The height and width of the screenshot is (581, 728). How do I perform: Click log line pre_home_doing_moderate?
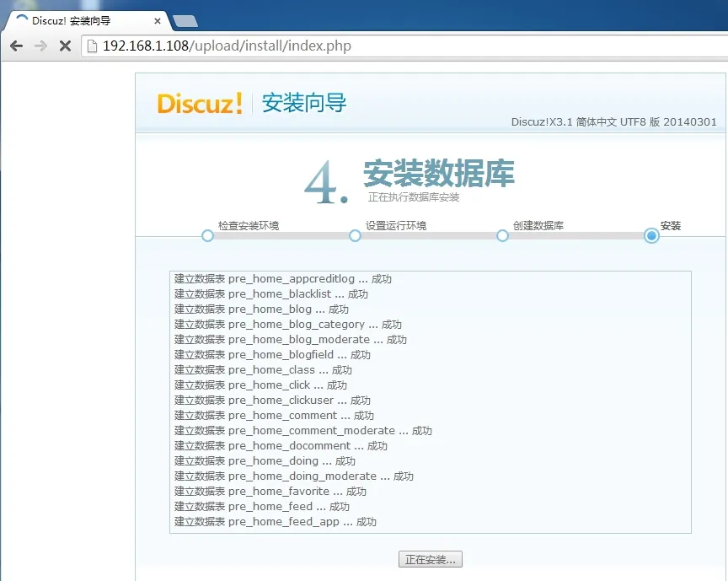[x=293, y=476]
